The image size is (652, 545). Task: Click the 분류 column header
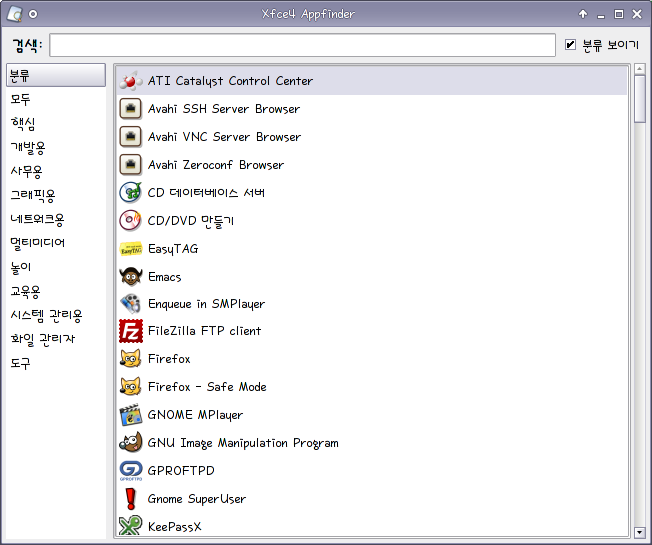click(56, 75)
